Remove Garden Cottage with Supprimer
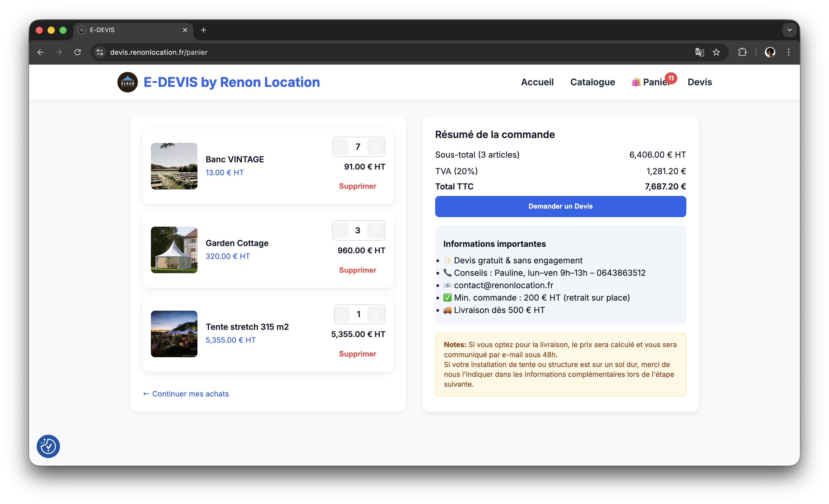This screenshot has width=829, height=504. coord(357,270)
